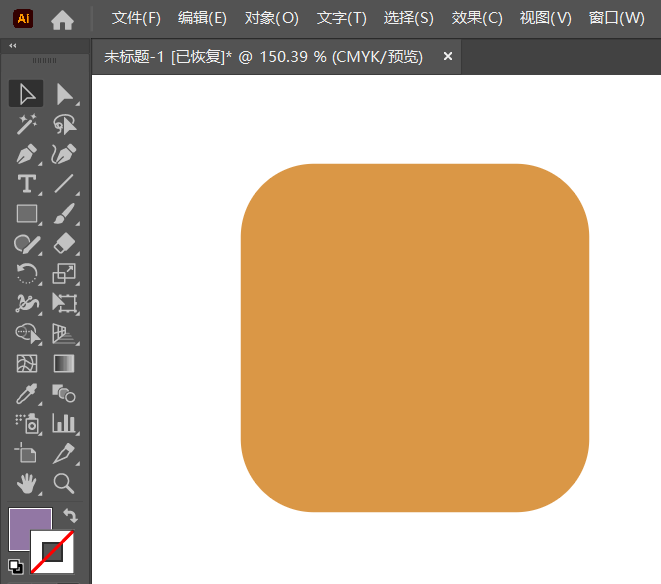Select the Eraser tool
The image size is (661, 584).
(64, 244)
